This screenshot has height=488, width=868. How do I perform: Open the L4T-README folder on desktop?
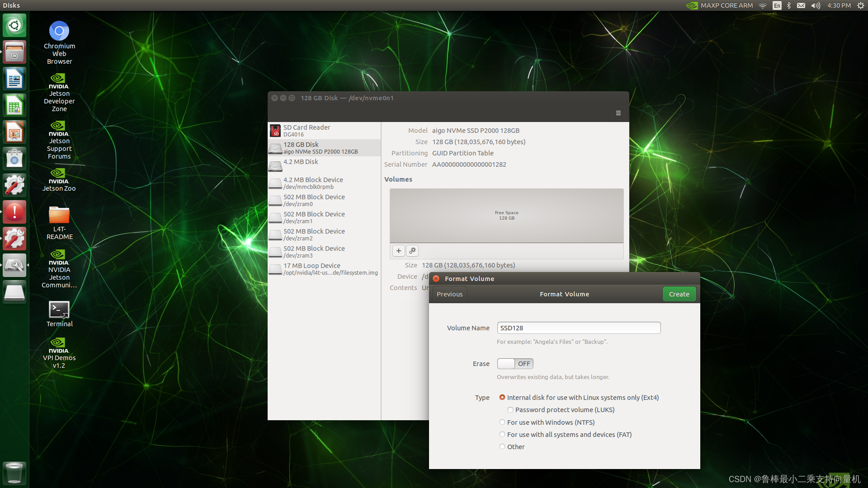(59, 223)
